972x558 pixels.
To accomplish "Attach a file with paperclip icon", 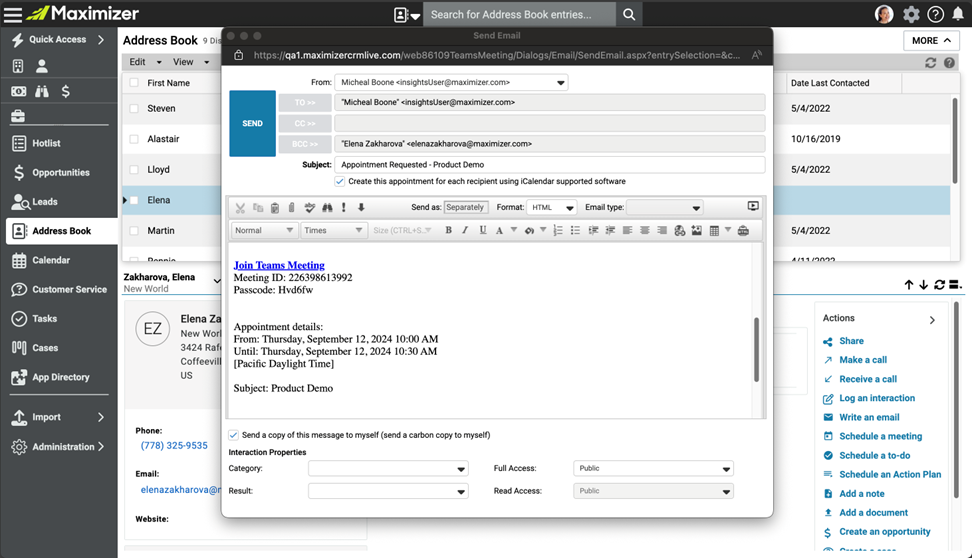I will tap(291, 208).
